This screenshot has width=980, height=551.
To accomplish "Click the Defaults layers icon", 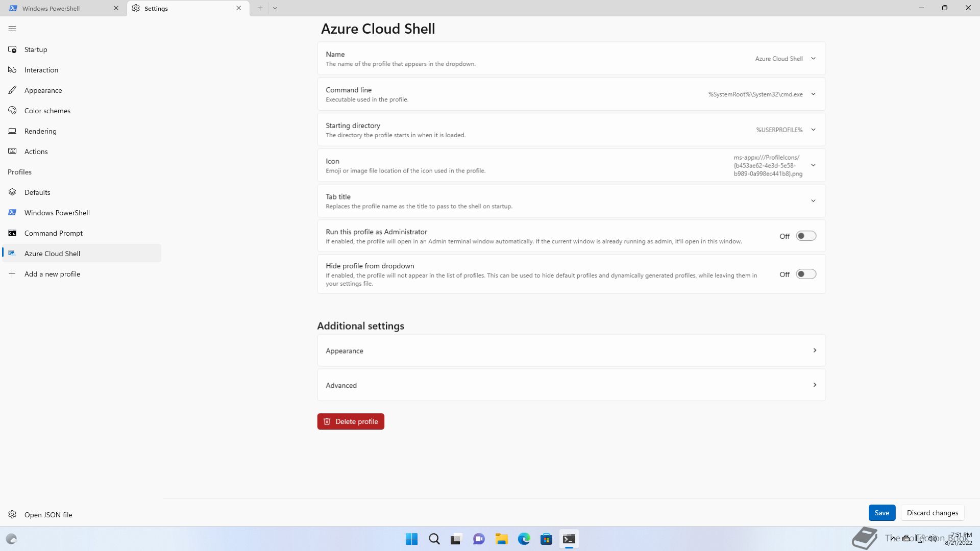I will (x=12, y=192).
